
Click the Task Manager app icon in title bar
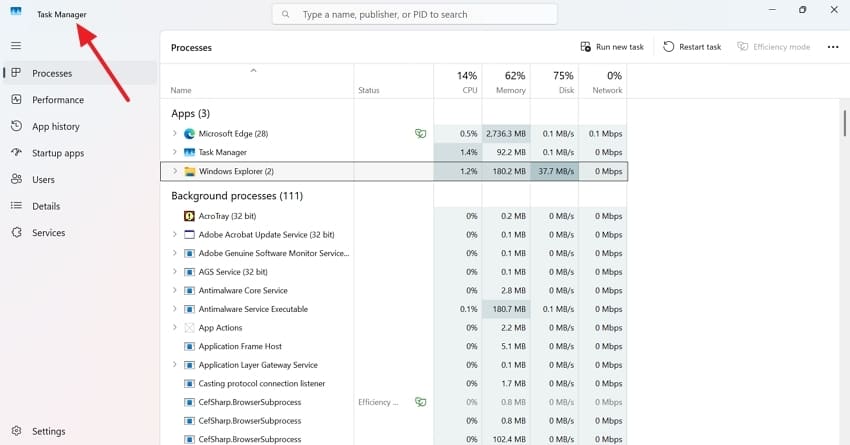pos(16,11)
